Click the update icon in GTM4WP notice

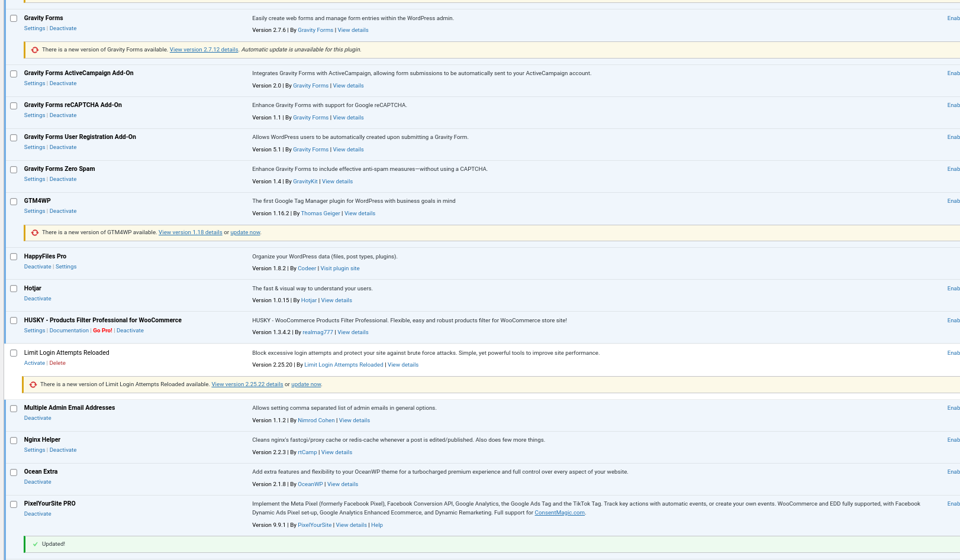coord(35,233)
